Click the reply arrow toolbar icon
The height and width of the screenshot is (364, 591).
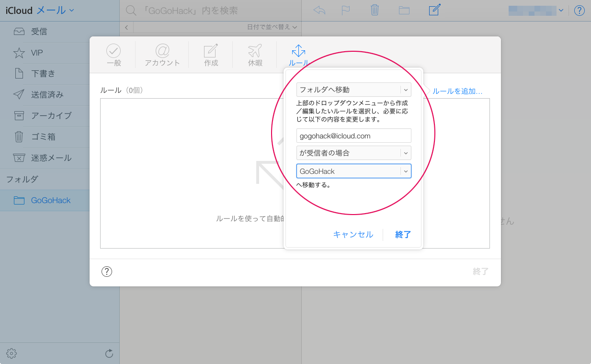tap(319, 10)
